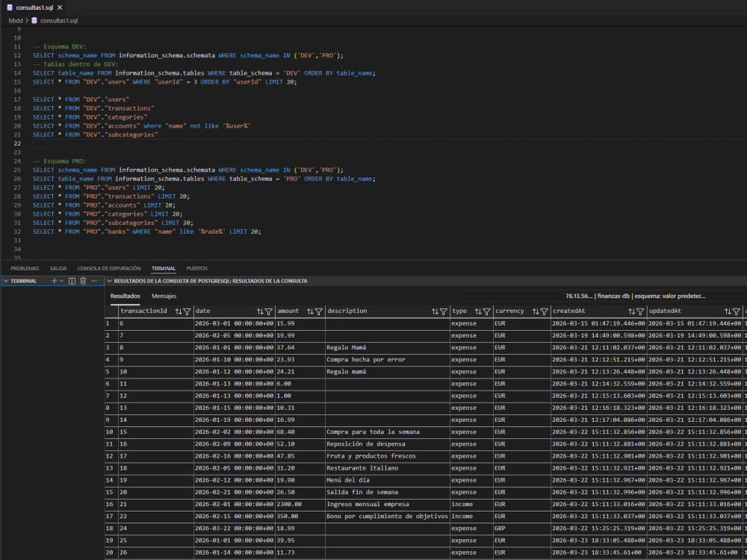747x560 pixels.
Task: Click SQL file icon in breadcrumb
Action: [x=34, y=20]
